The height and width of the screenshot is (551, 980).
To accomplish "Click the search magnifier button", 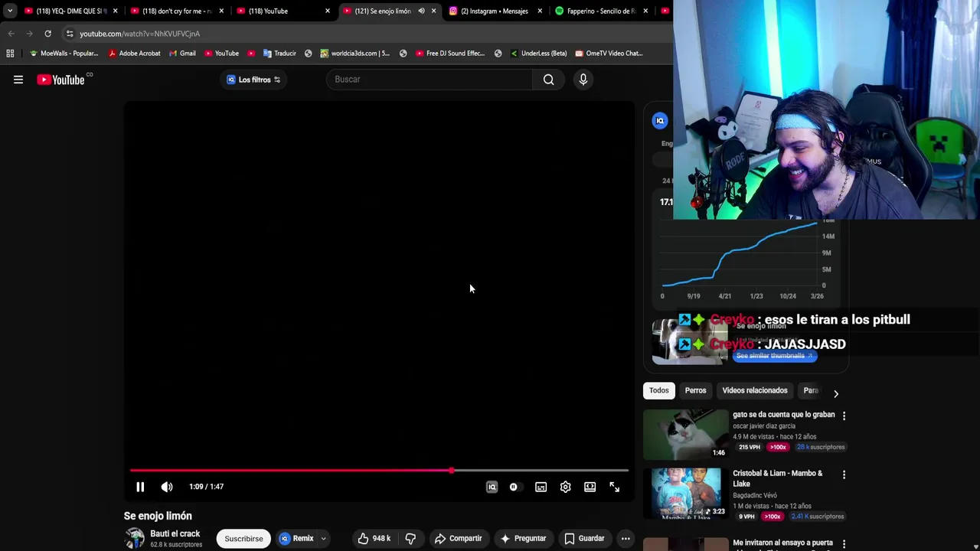I will click(x=548, y=80).
